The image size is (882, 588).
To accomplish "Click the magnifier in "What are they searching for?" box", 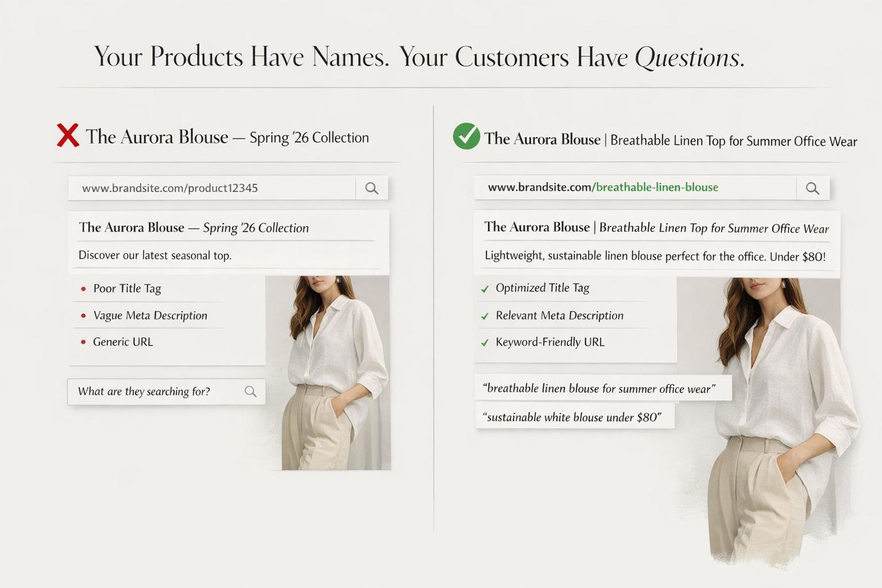I will 250,392.
